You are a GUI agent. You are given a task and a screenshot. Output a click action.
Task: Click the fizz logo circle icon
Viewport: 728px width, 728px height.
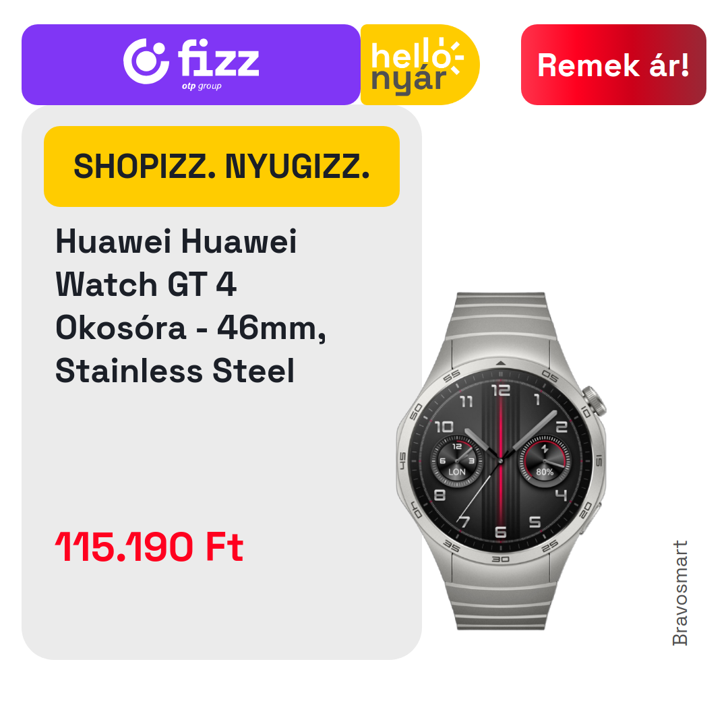146,61
